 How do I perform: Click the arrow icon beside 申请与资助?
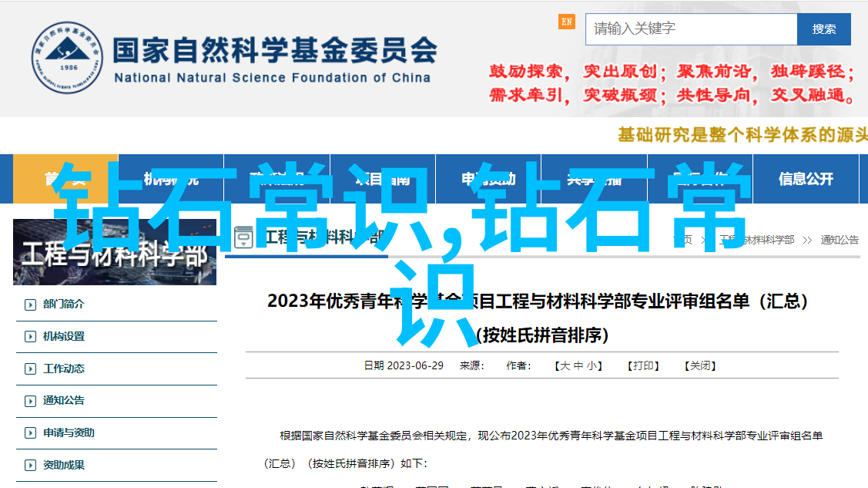point(31,433)
